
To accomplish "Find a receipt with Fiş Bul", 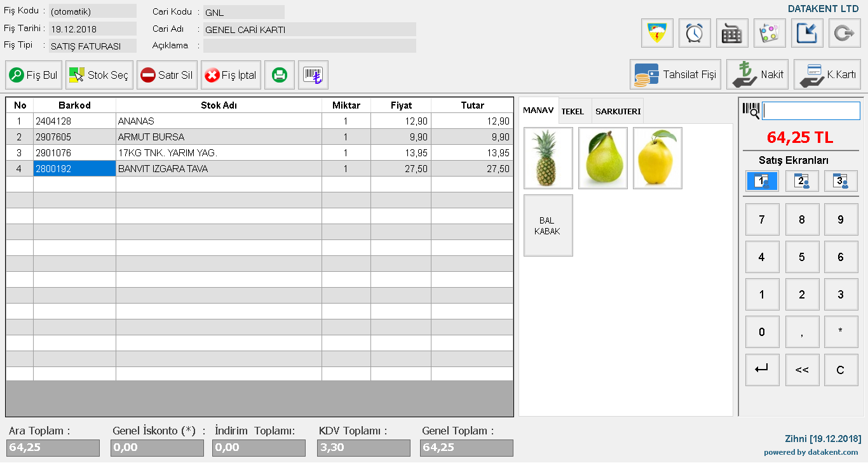I will click(x=34, y=75).
